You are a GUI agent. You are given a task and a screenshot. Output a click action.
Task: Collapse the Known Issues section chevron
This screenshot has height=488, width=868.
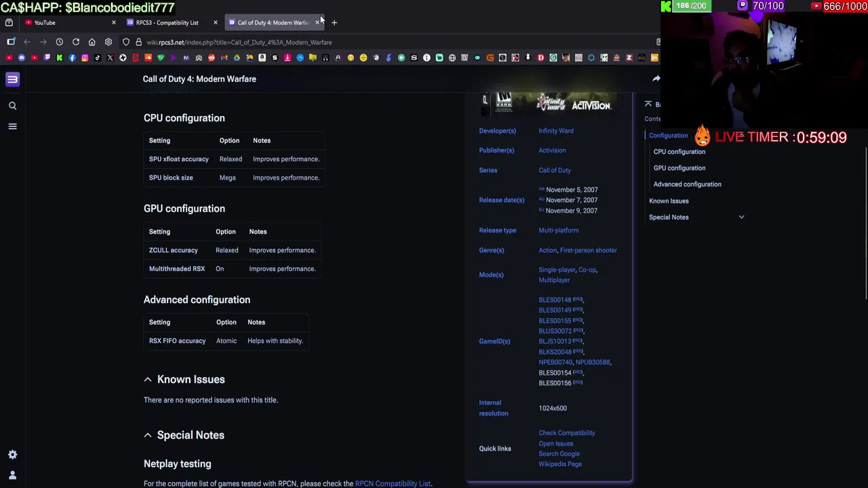tap(148, 380)
